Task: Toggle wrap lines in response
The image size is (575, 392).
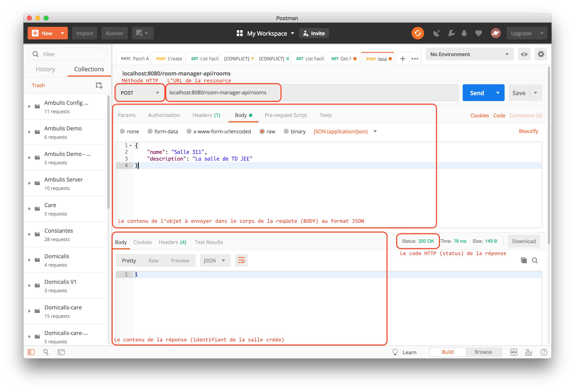Action: pos(241,260)
